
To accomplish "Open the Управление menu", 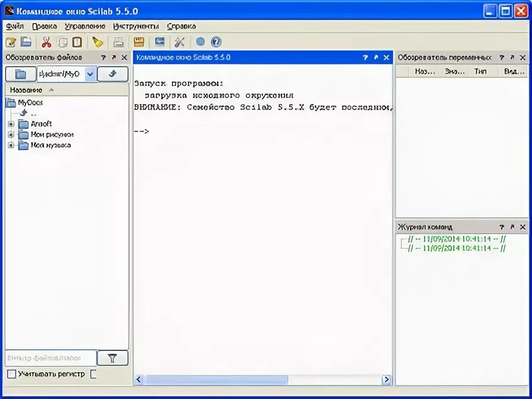I will pos(85,26).
